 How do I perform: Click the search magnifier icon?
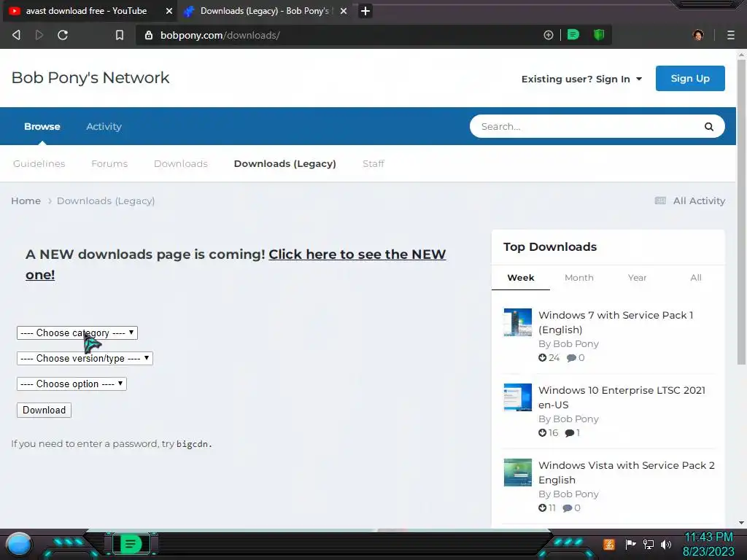[x=709, y=127]
